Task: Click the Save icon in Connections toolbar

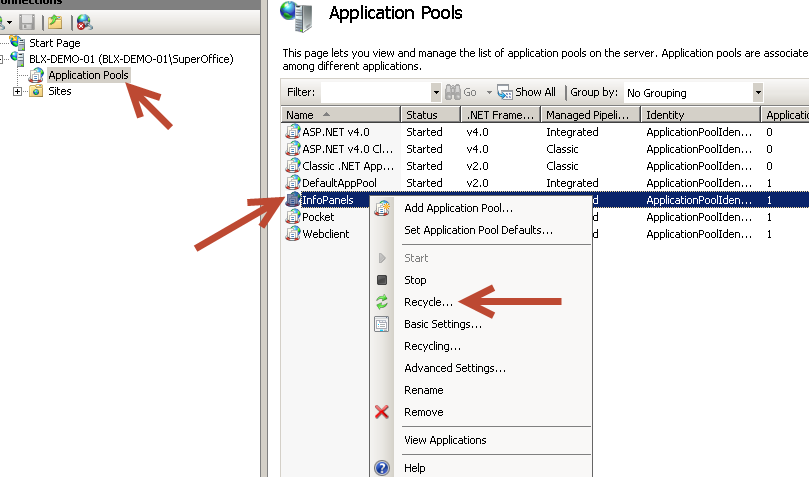Action: pyautogui.click(x=27, y=22)
